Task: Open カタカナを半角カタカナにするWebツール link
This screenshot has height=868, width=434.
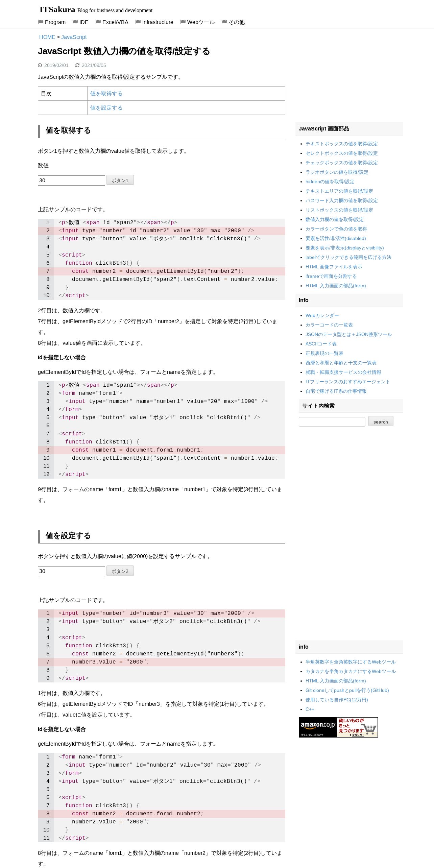Action: [x=351, y=672]
